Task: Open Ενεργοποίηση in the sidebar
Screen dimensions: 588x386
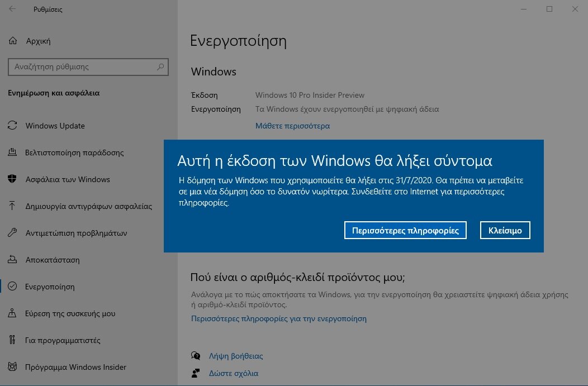Action: pyautogui.click(x=50, y=287)
